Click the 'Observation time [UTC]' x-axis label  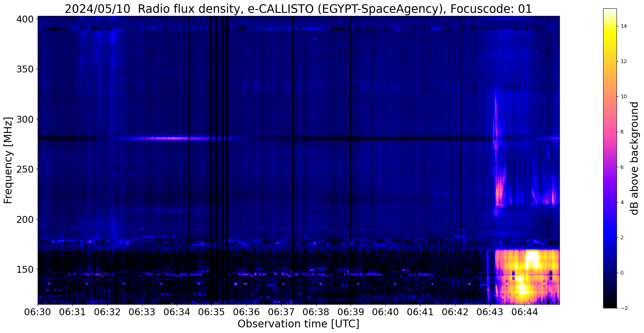click(x=298, y=324)
